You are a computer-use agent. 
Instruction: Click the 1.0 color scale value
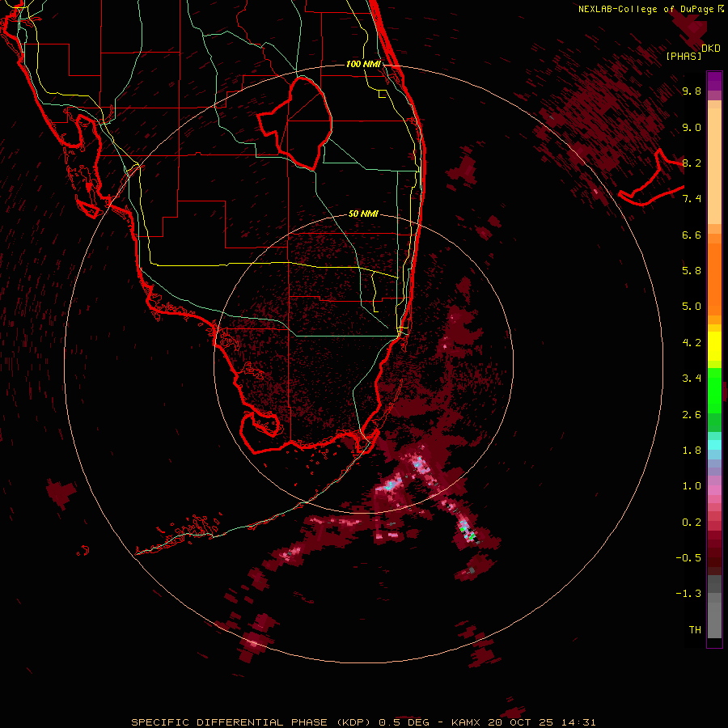[692, 486]
